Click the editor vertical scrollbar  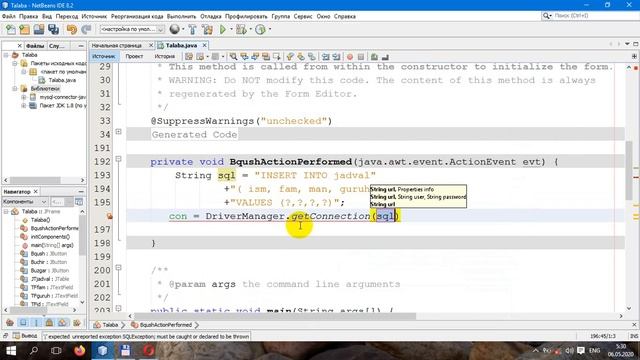click(x=629, y=170)
